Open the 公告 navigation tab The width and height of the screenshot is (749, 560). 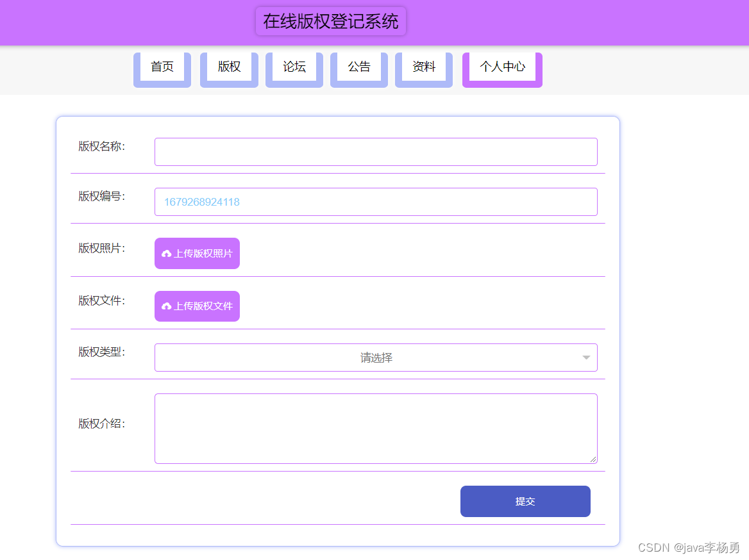coord(359,70)
